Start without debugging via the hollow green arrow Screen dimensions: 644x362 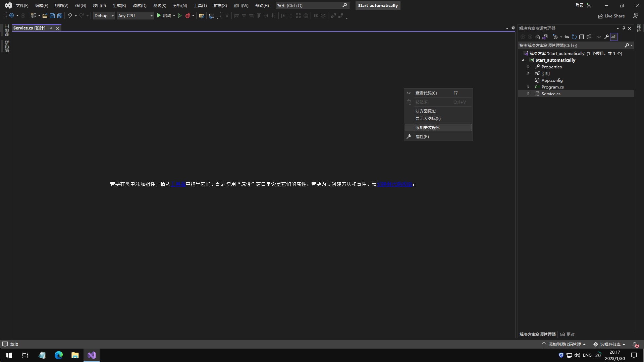180,16
